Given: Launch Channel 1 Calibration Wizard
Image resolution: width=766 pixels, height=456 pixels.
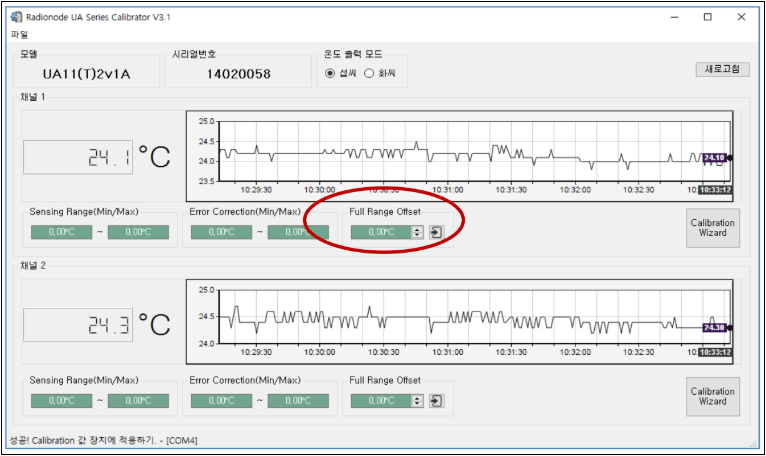Looking at the screenshot, I should tap(712, 228).
